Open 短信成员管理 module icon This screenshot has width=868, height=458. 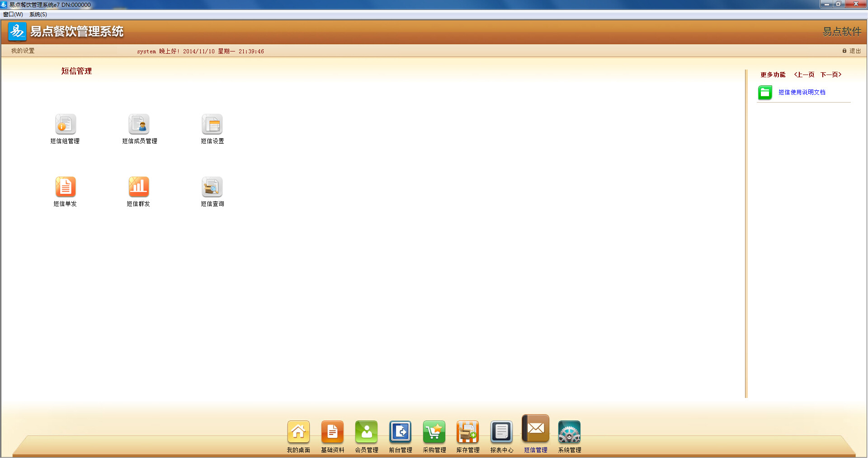pos(139,124)
